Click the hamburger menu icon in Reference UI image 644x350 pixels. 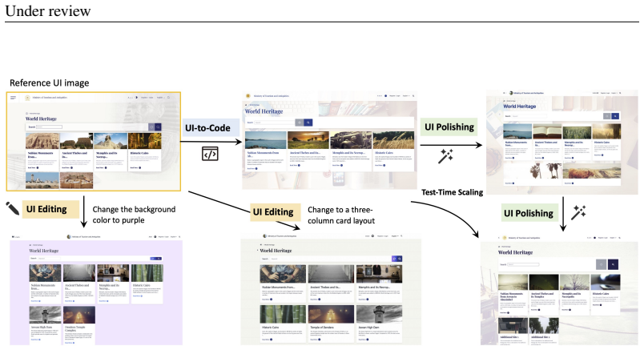tap(13, 98)
